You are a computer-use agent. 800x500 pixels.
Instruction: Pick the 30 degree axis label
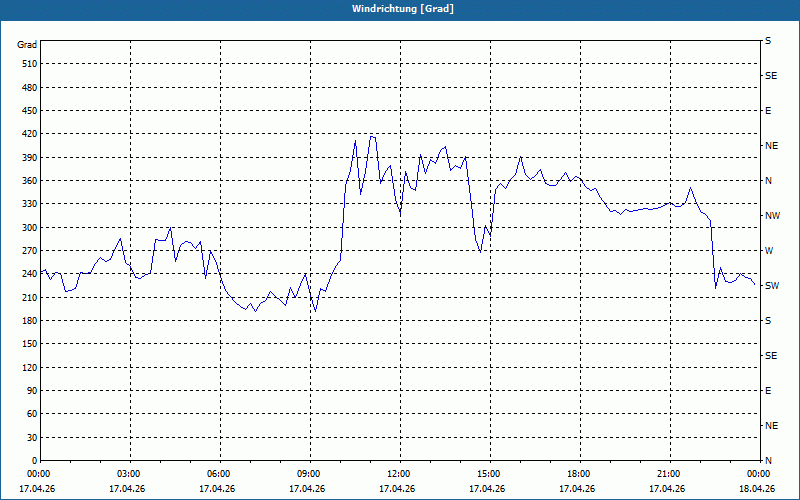[32, 437]
